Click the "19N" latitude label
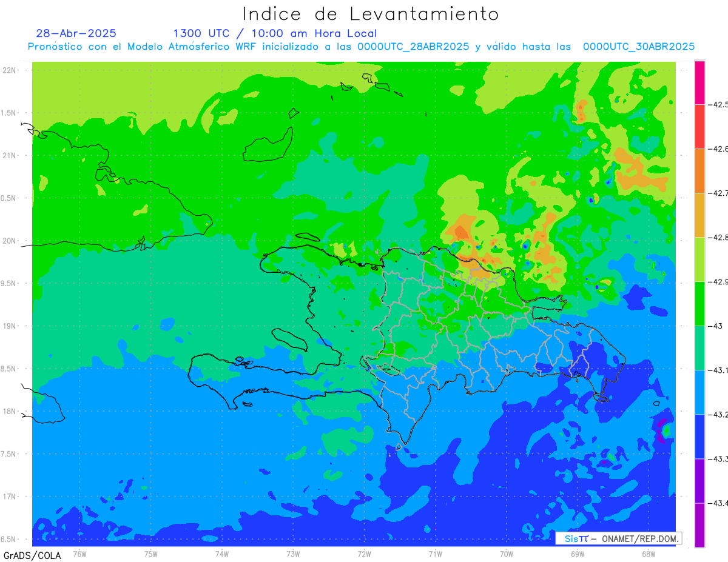Image resolution: width=728 pixels, height=562 pixels. click(10, 326)
